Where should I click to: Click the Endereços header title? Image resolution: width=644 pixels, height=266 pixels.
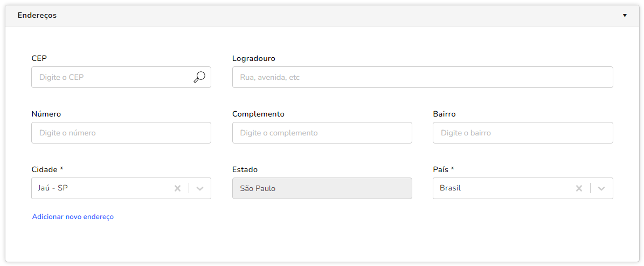coord(37,16)
